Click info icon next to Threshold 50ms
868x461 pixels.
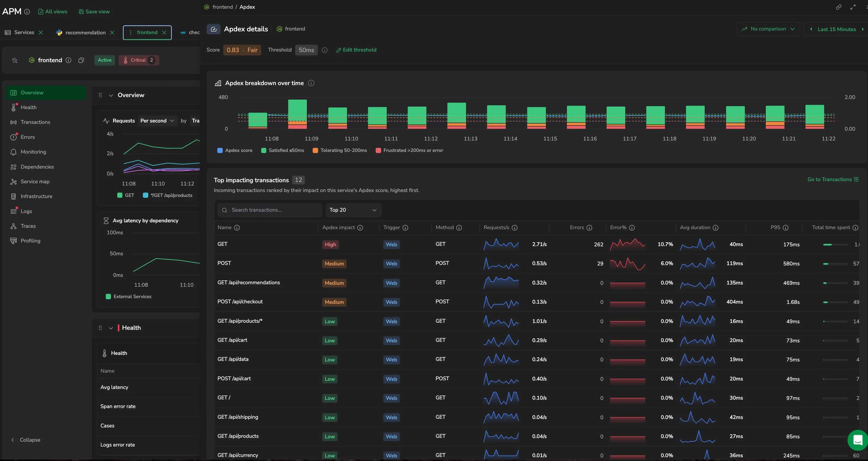324,50
